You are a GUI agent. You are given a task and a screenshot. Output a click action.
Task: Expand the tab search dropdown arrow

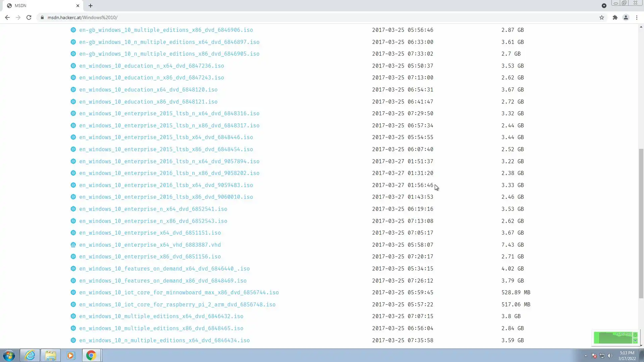click(604, 6)
